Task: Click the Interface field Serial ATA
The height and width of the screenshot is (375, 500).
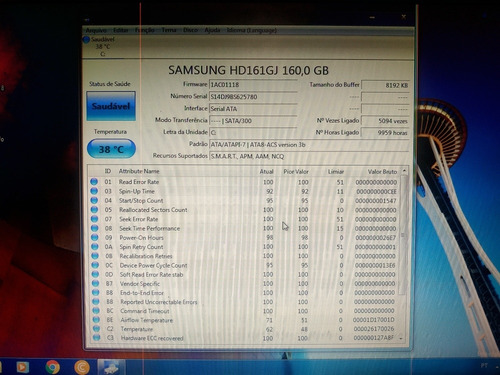Action: pyautogui.click(x=253, y=109)
